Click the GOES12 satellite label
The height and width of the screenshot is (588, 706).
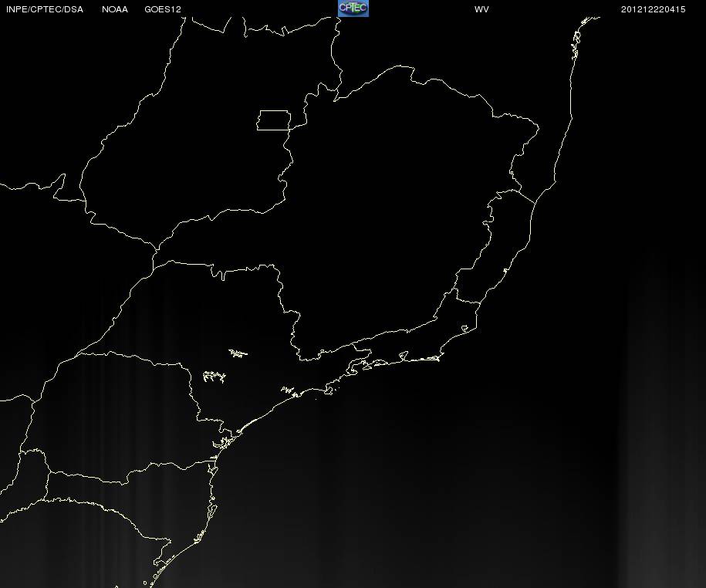(x=163, y=9)
